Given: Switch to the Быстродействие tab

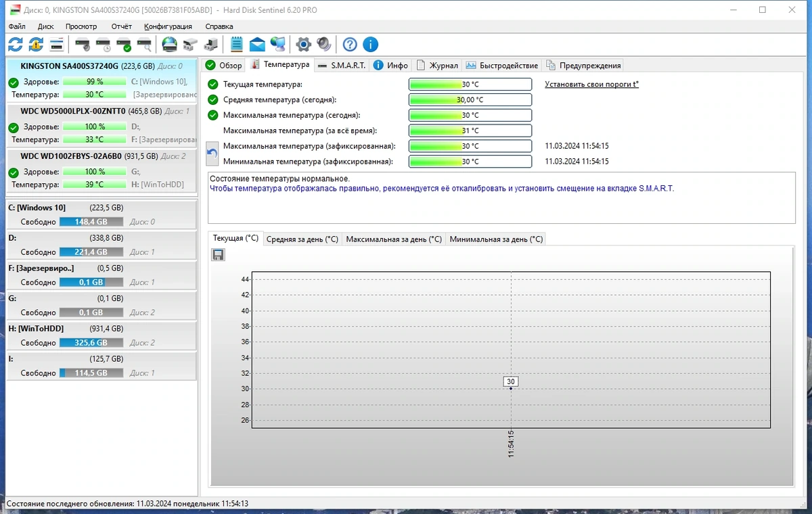Looking at the screenshot, I should tap(502, 66).
